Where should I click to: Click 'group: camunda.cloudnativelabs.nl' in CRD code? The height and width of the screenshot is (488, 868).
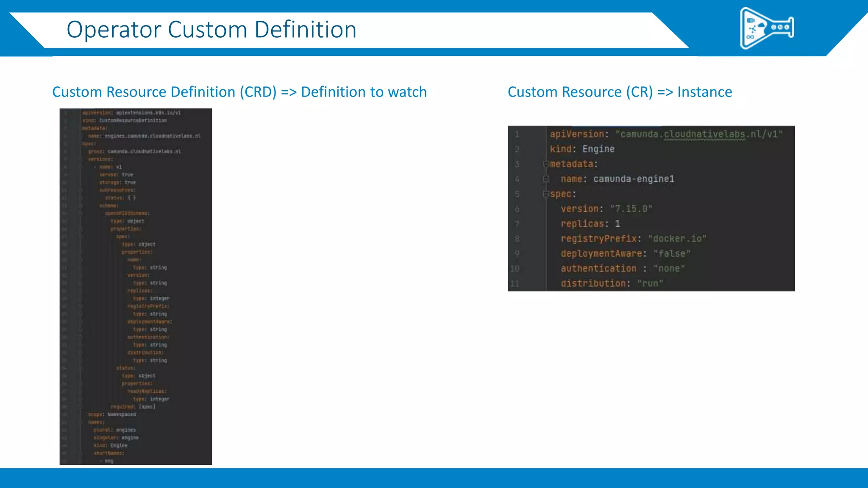point(134,151)
